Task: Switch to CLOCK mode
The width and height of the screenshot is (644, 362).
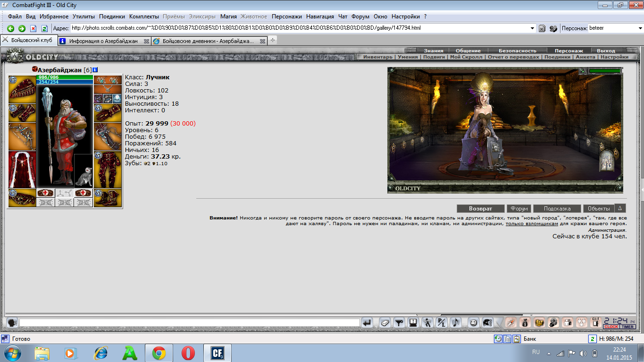Action: [x=611, y=327]
